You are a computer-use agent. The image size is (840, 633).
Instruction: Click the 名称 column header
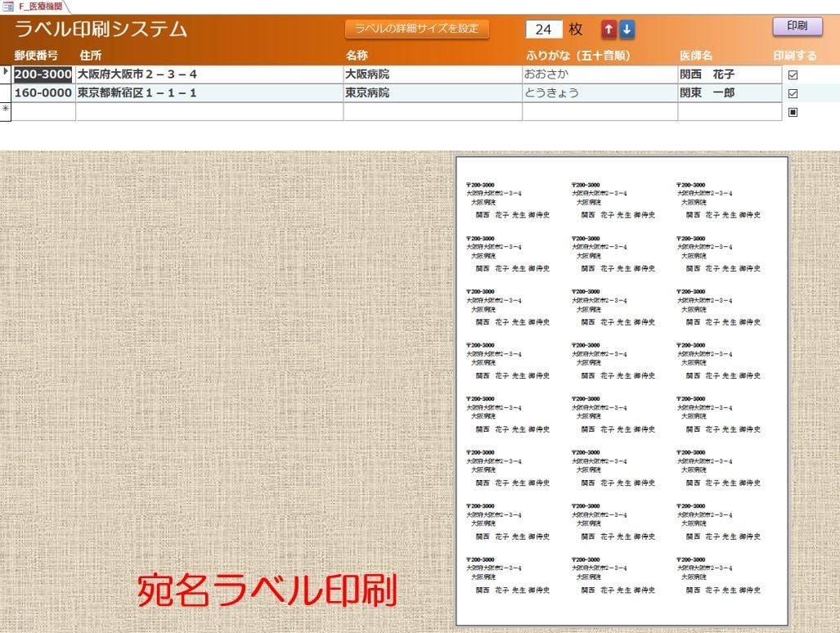[357, 55]
